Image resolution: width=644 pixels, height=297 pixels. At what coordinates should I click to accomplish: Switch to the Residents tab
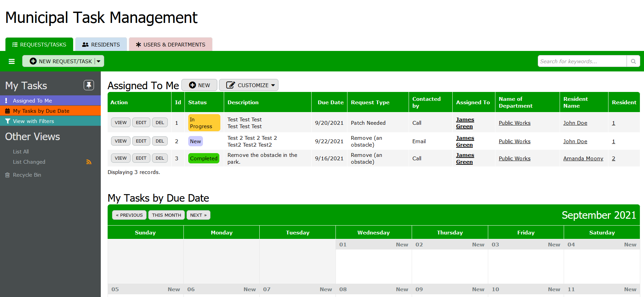(101, 44)
